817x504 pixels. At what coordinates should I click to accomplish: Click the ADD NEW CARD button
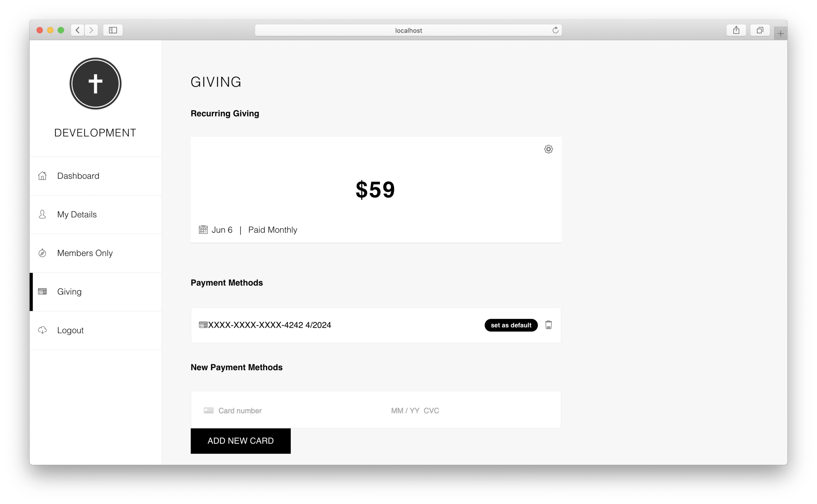click(241, 441)
